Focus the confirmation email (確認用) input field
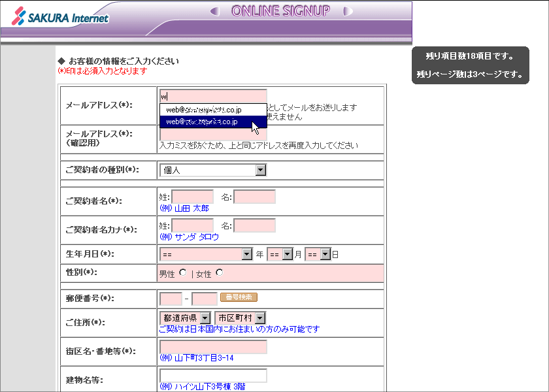549x392 pixels. [x=213, y=134]
